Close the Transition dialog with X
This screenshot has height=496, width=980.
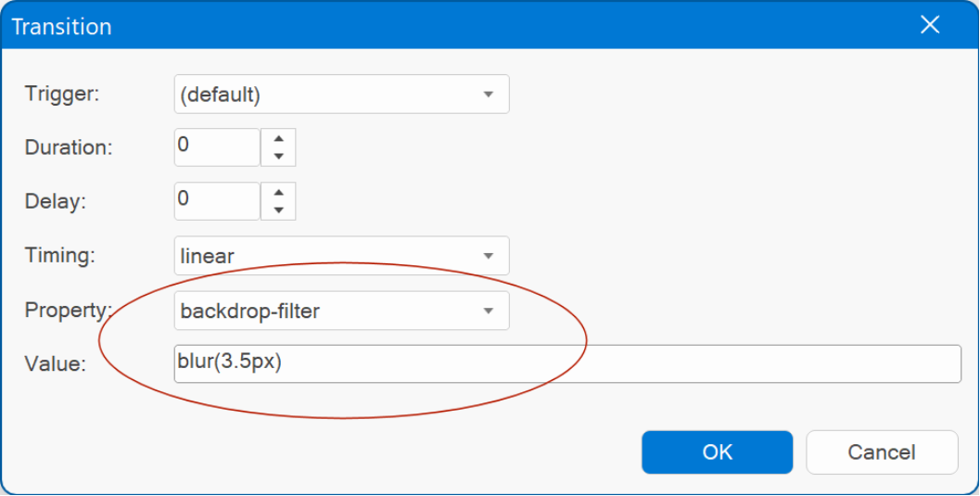click(930, 25)
